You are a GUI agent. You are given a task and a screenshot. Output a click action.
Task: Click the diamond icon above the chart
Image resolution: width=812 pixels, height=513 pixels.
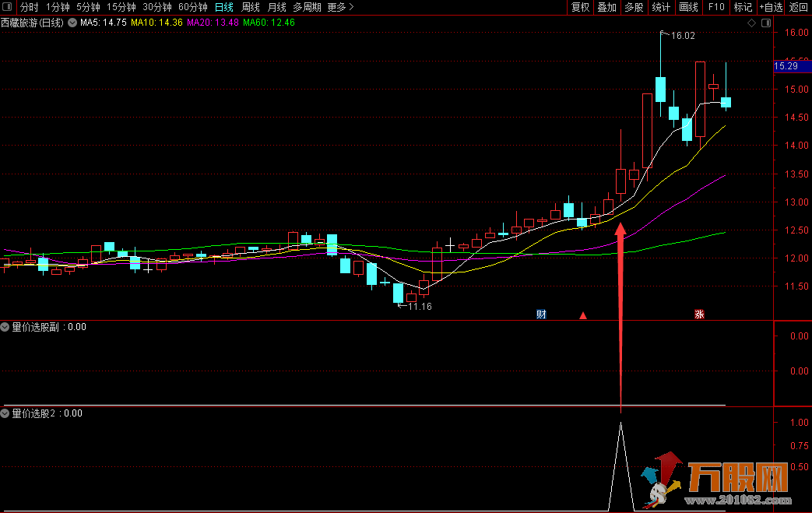click(x=751, y=23)
